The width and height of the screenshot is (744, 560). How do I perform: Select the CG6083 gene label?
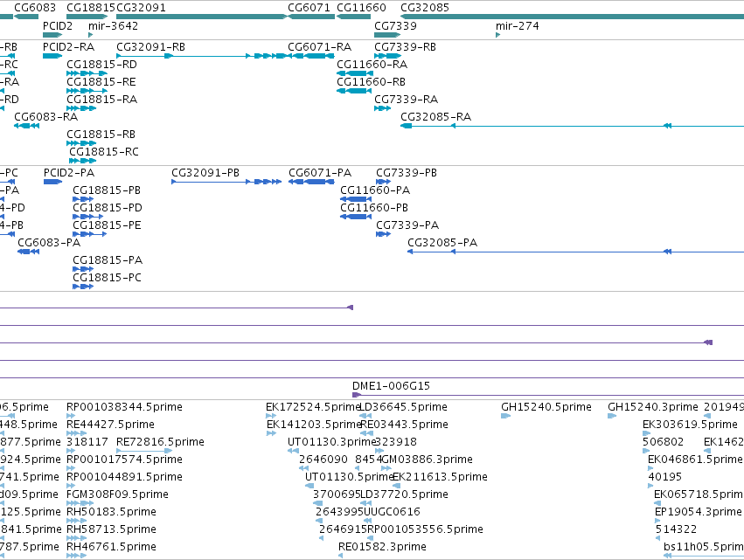[x=35, y=8]
